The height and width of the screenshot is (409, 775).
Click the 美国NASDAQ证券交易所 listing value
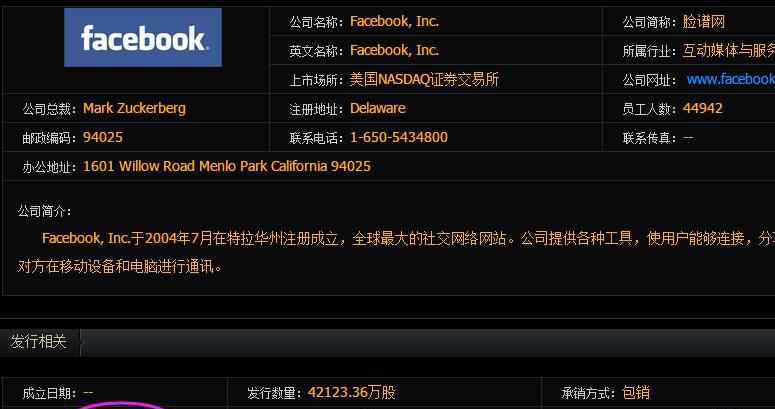tap(424, 80)
